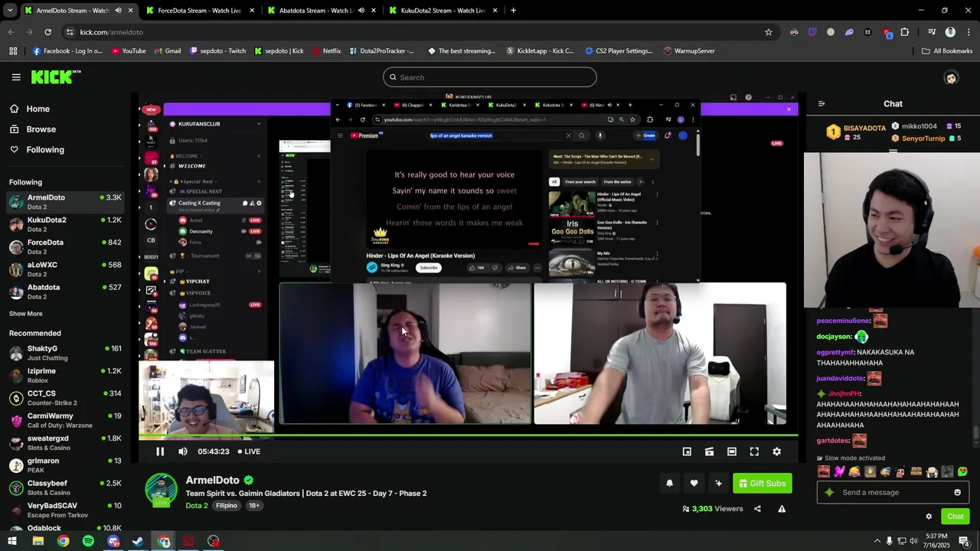The height and width of the screenshot is (551, 980).
Task: Seek on the stream progress bar
Action: [x=468, y=436]
